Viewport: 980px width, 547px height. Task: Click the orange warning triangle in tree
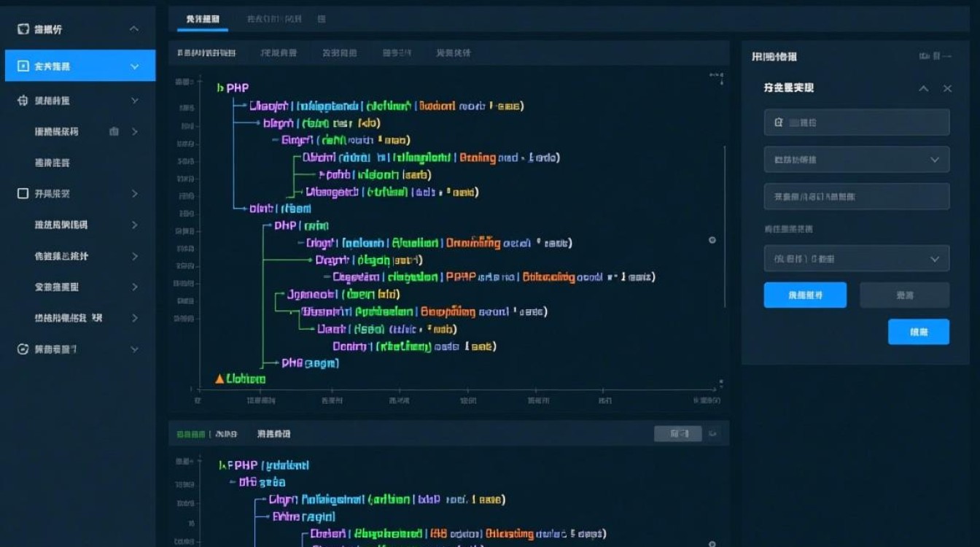tap(219, 379)
